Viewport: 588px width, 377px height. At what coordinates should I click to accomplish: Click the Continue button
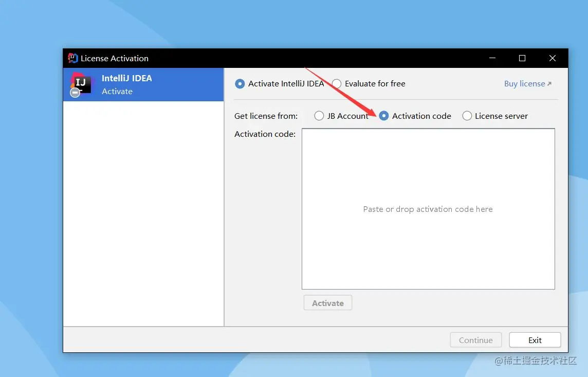click(476, 340)
